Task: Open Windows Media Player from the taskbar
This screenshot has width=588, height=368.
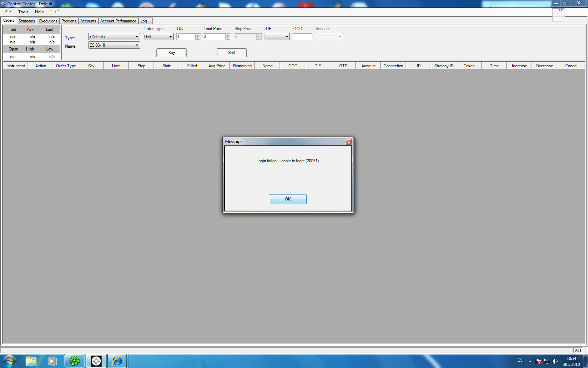Action: pyautogui.click(x=52, y=361)
